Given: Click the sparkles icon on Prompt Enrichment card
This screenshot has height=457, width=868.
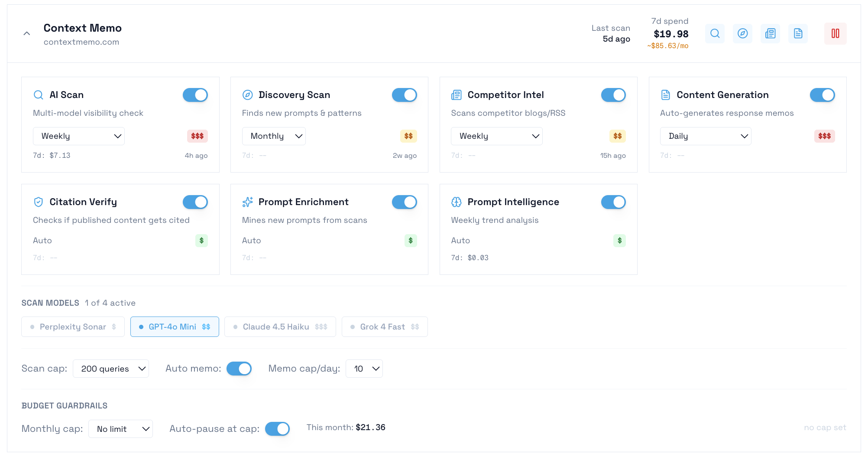Looking at the screenshot, I should point(247,202).
